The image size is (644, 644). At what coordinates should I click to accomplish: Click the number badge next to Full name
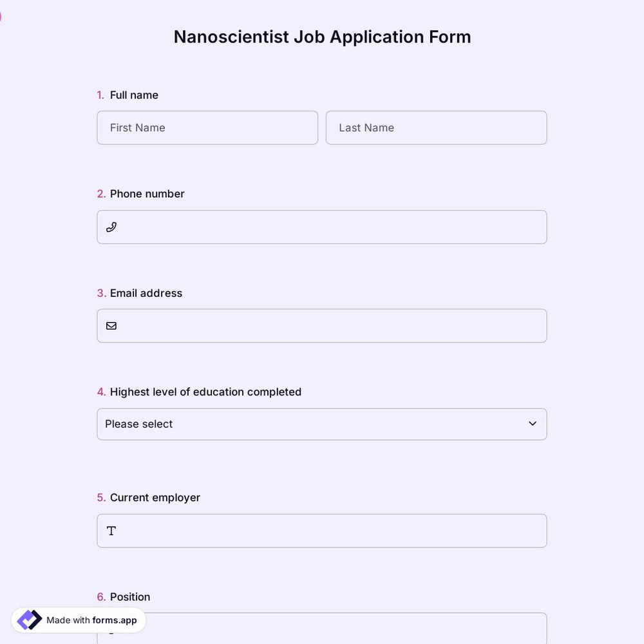(x=100, y=95)
